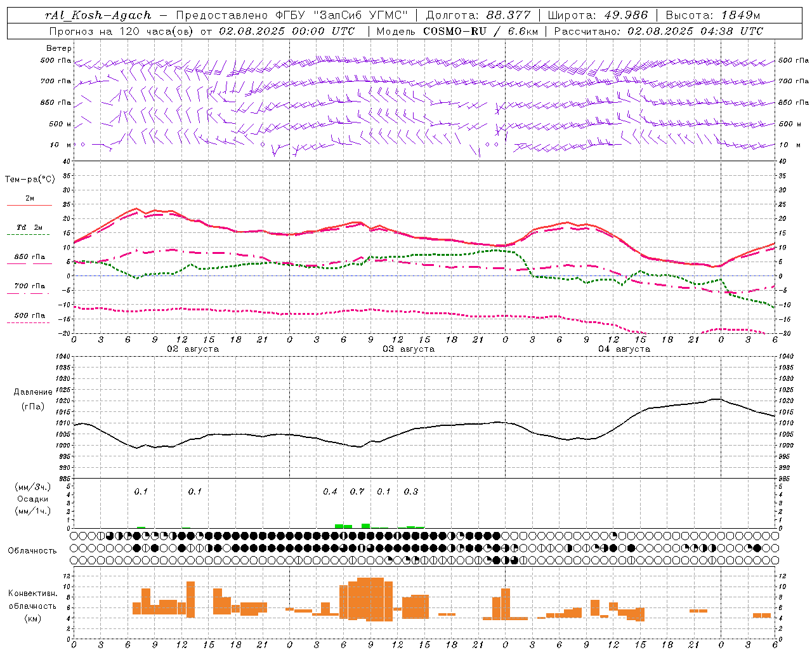Screen dimensions: 812x650
Task: Click the Давление chart label
Action: 33,392
